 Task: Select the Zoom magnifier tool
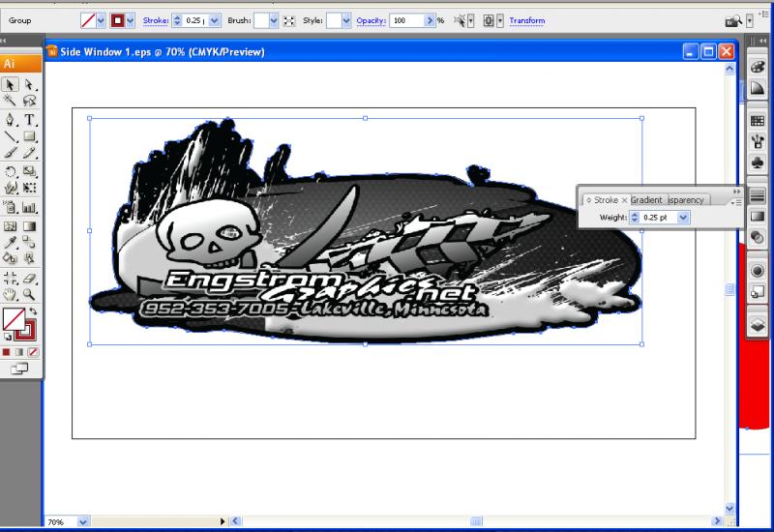(30, 295)
